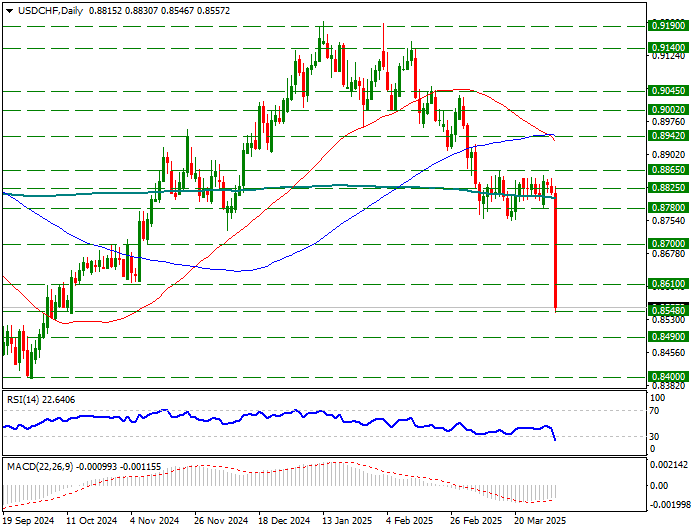
Task: Select the 0.84000 price level label
Action: tap(669, 377)
